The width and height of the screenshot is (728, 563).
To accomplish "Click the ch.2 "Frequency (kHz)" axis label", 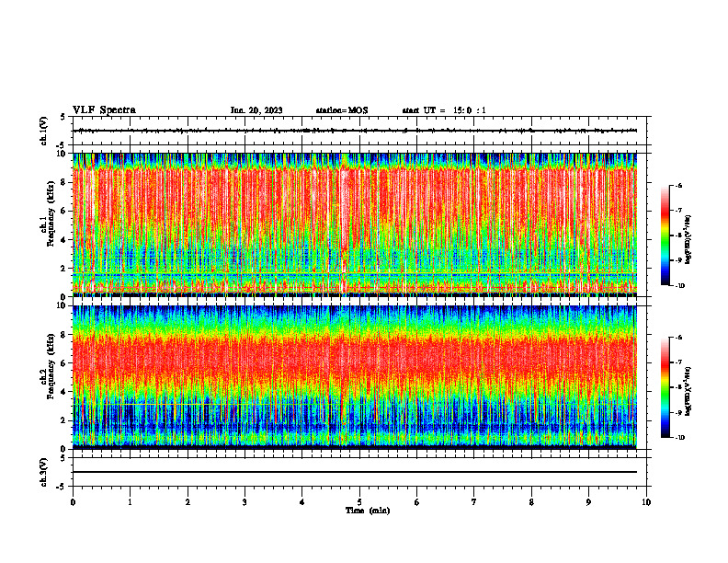I will point(51,366).
